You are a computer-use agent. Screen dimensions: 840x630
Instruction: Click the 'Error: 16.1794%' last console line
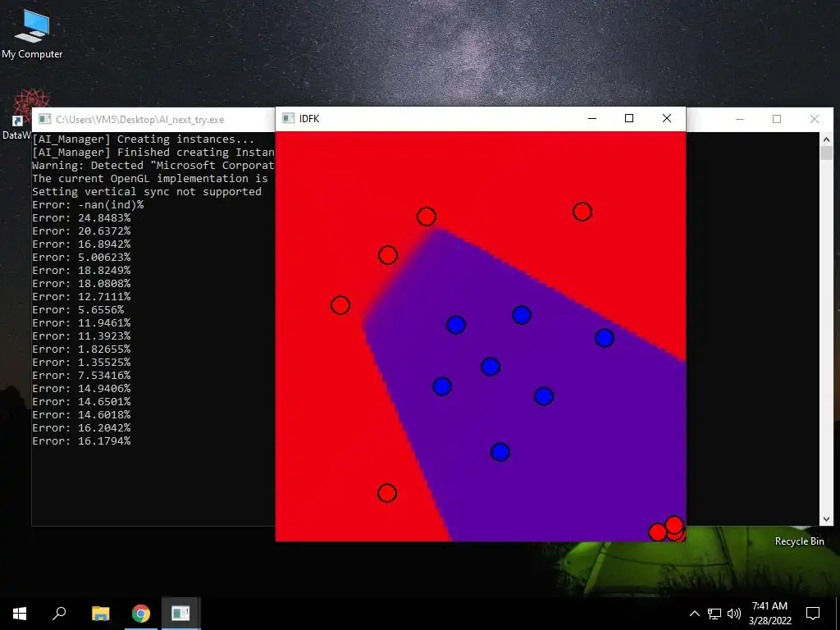(x=81, y=441)
